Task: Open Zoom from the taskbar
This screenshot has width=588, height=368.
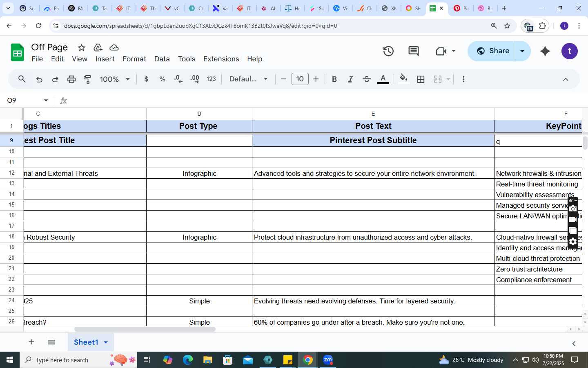Action: click(x=328, y=360)
